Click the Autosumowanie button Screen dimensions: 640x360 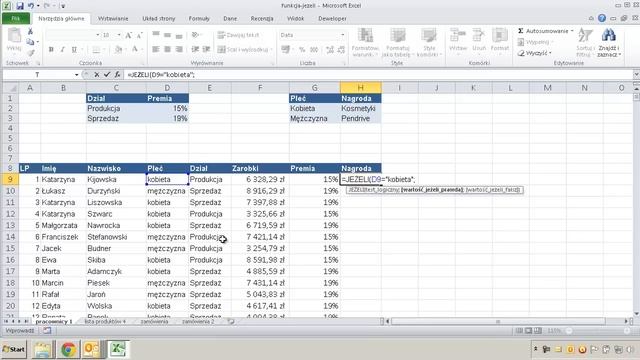(545, 31)
